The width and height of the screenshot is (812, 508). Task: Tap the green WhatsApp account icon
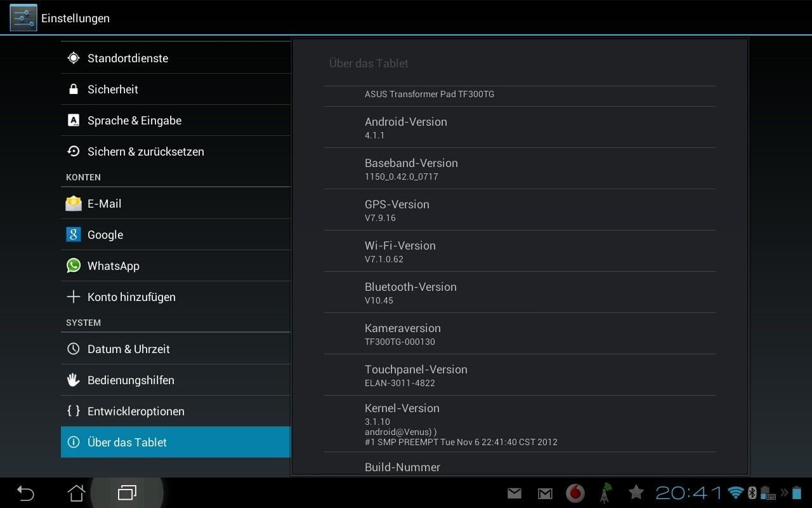point(74,265)
